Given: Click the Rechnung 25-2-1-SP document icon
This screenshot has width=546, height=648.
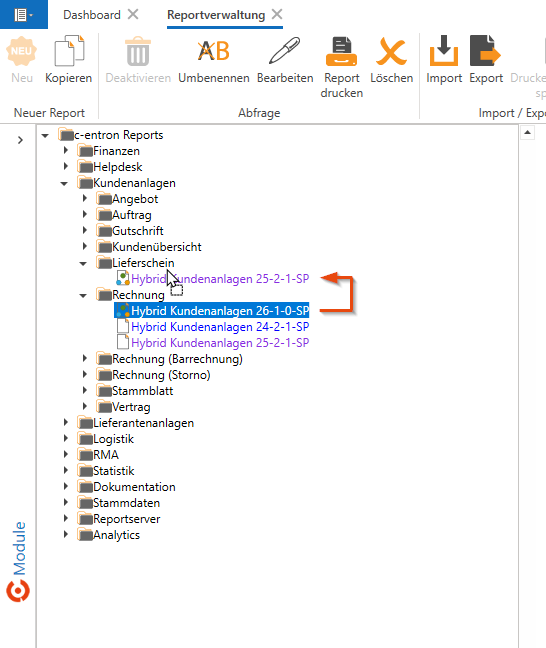Looking at the screenshot, I should 123,342.
